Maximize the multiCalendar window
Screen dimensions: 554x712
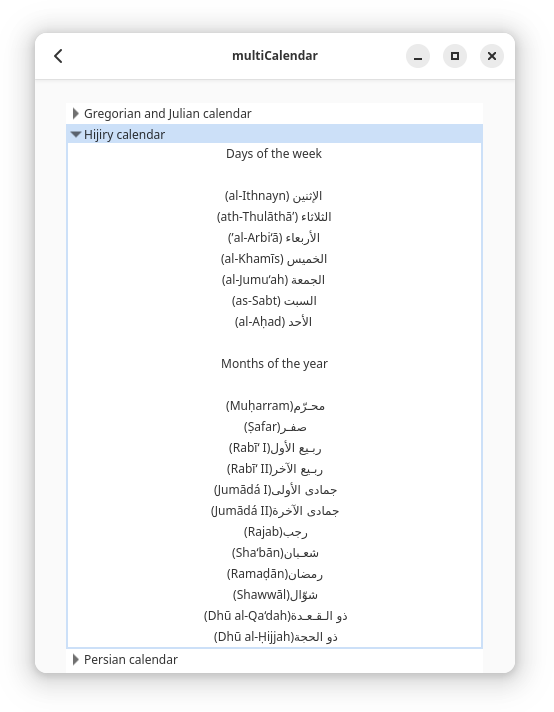pyautogui.click(x=455, y=56)
